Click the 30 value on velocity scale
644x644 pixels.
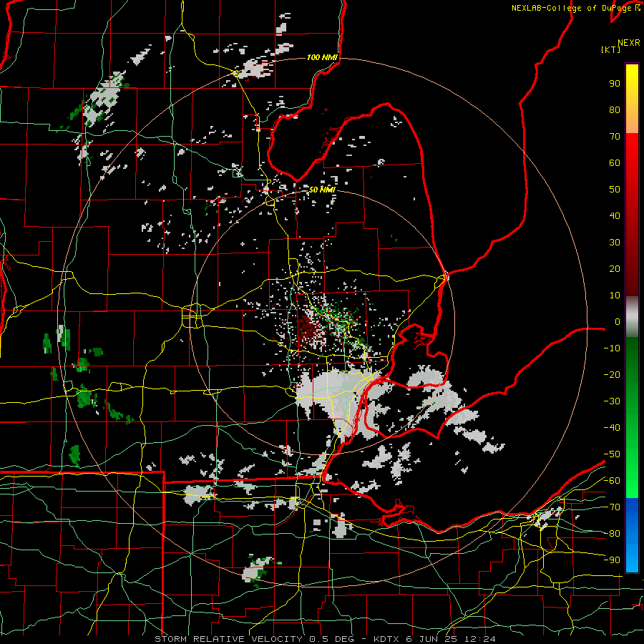click(615, 243)
